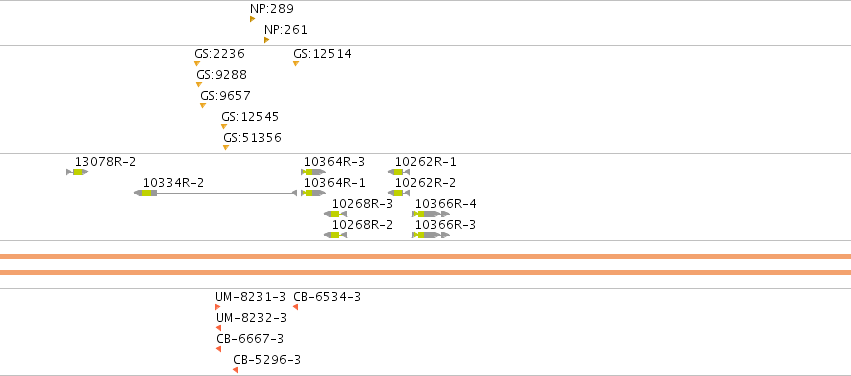Click the 10364R-1 text label
This screenshot has width=851, height=376.
click(334, 183)
